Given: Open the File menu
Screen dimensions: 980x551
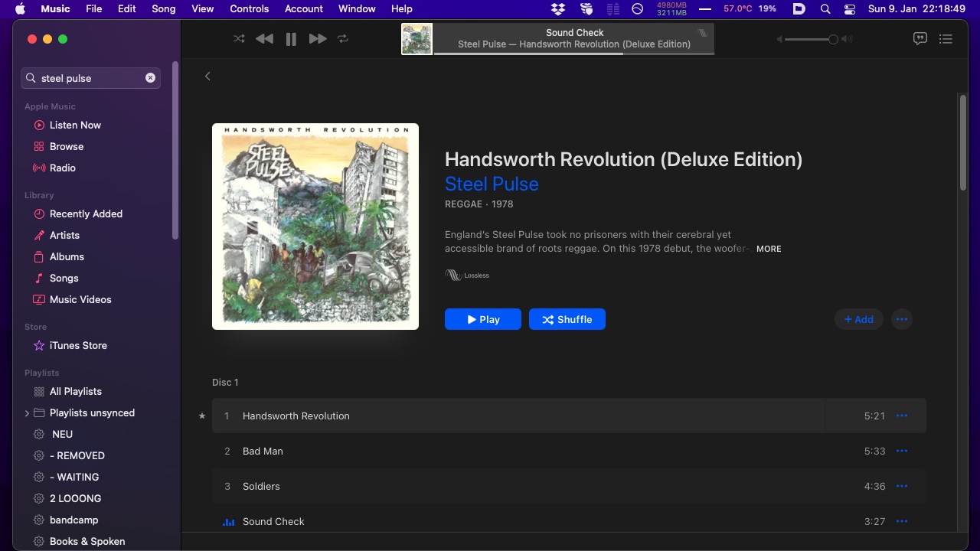Looking at the screenshot, I should click(x=94, y=8).
